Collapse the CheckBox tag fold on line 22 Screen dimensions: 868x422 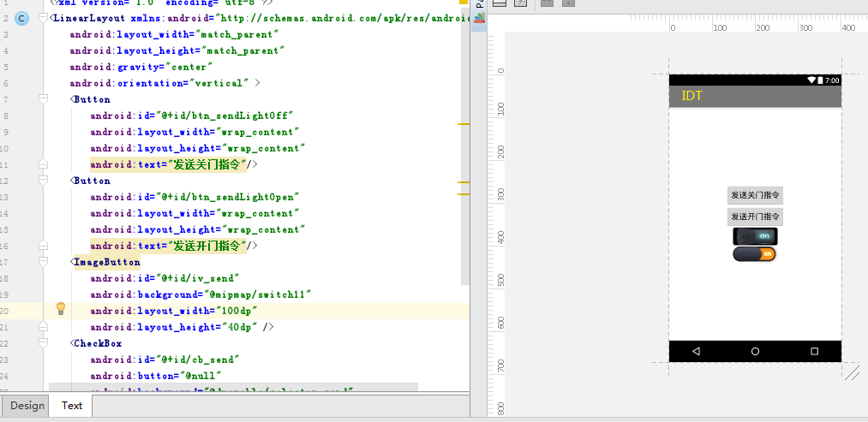coord(44,343)
